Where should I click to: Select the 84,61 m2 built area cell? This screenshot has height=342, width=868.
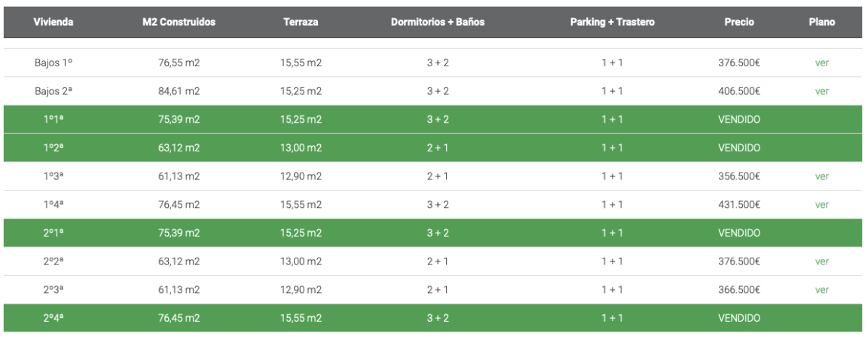tap(179, 92)
